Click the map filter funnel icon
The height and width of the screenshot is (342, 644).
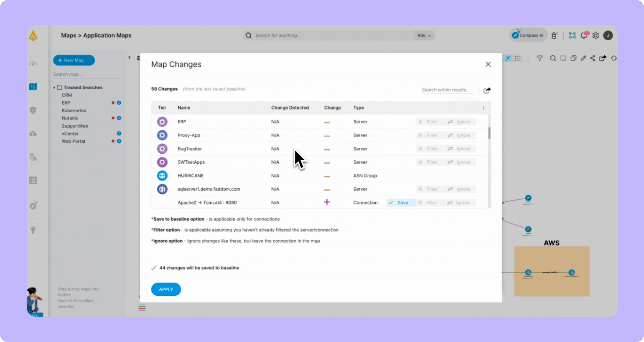click(540, 58)
